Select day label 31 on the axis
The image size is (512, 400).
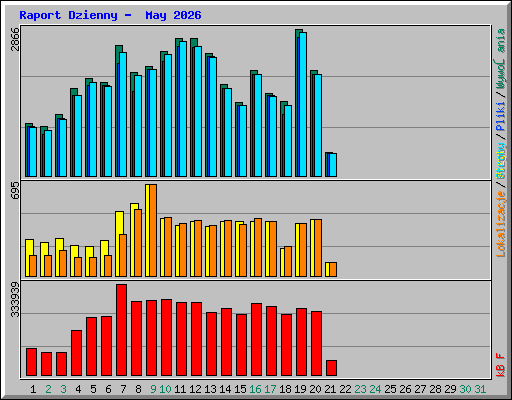[480, 389]
